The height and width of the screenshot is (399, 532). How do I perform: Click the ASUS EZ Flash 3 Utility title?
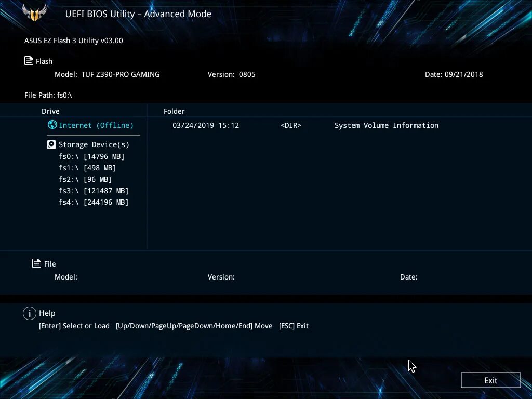pyautogui.click(x=74, y=41)
